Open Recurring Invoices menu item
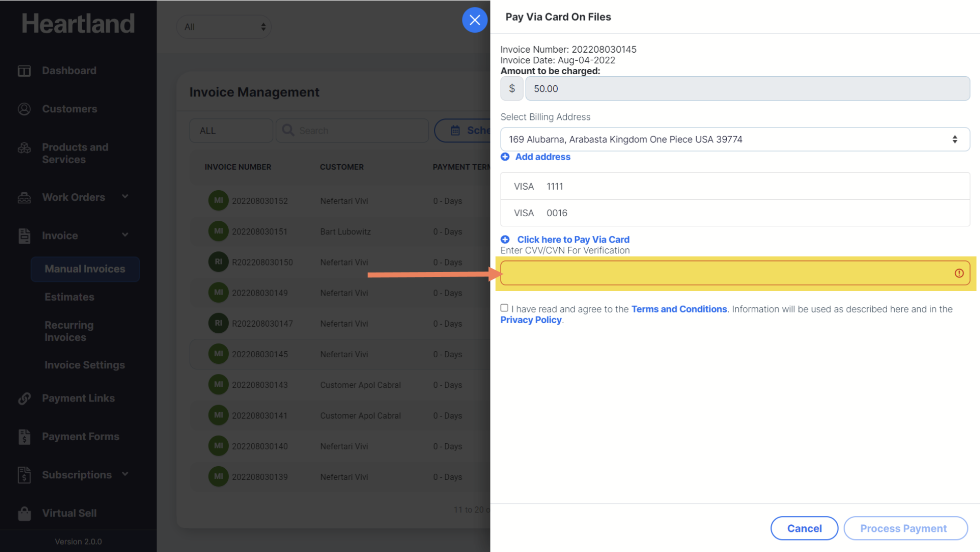980x552 pixels. tap(69, 331)
